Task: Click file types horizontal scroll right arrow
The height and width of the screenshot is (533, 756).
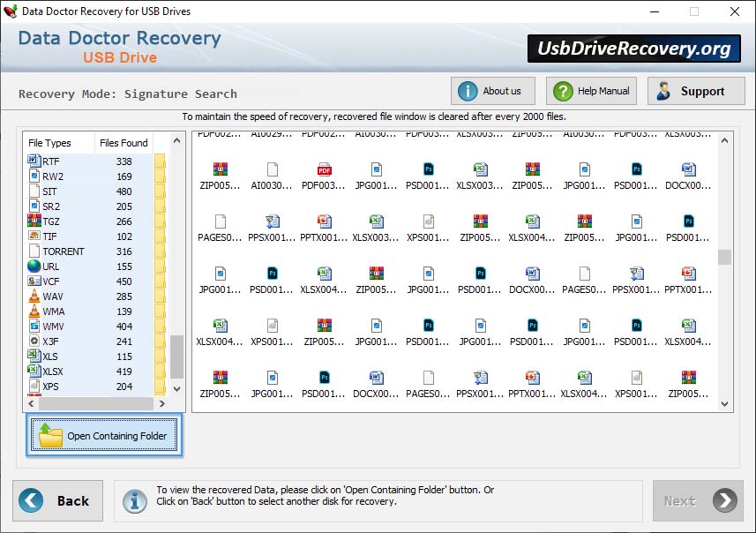Action: coord(162,403)
